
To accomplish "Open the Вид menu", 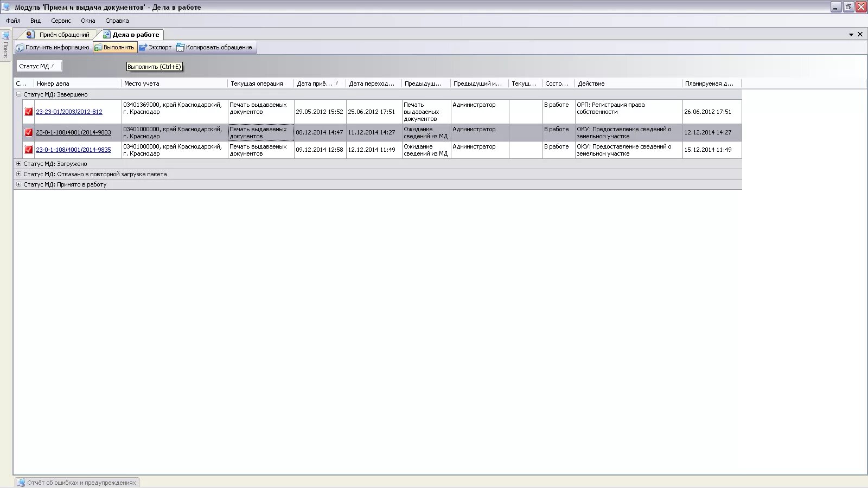I will [36, 21].
